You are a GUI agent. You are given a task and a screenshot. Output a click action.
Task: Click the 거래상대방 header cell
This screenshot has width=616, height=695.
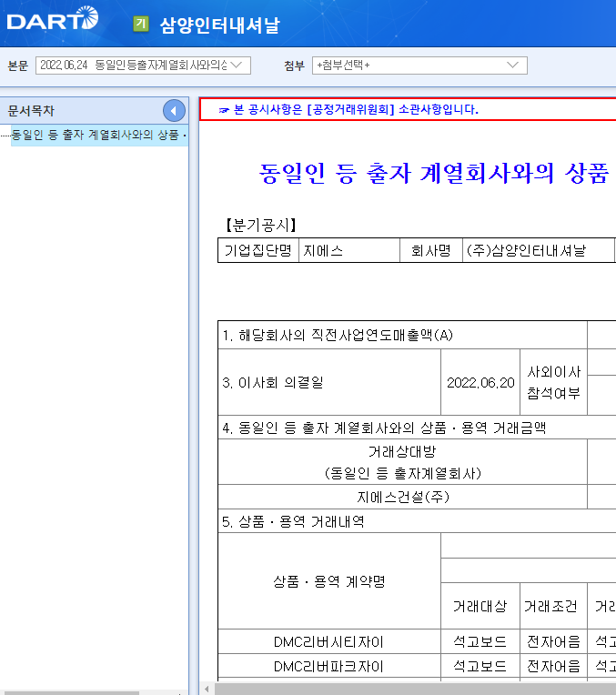[x=403, y=462]
